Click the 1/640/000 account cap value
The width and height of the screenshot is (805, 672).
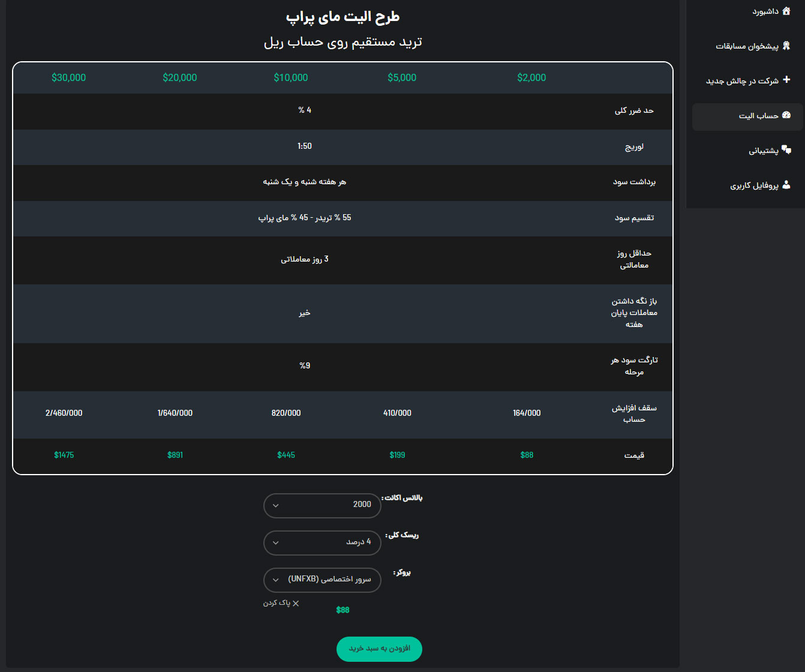[175, 413]
